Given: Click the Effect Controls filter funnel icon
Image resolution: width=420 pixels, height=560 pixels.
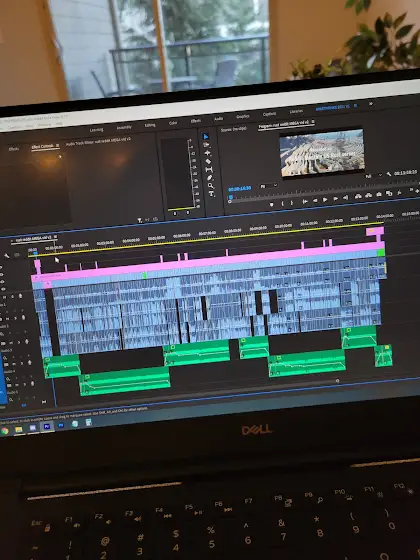Looking at the screenshot, I should [x=140, y=220].
